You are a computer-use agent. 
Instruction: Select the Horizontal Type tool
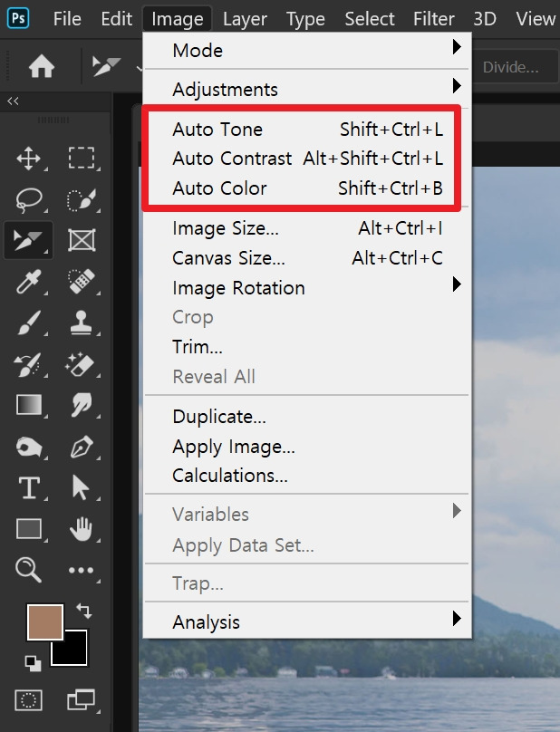(29, 487)
